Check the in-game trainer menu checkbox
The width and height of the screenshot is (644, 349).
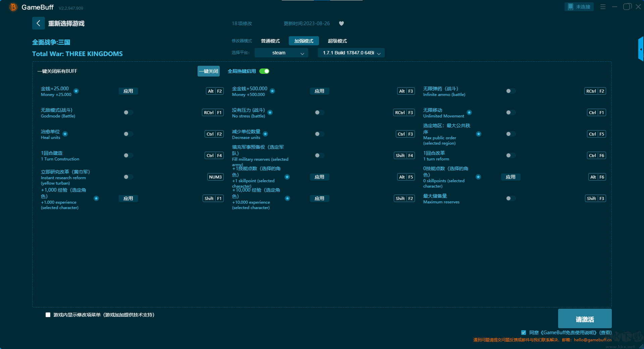pyautogui.click(x=48, y=315)
